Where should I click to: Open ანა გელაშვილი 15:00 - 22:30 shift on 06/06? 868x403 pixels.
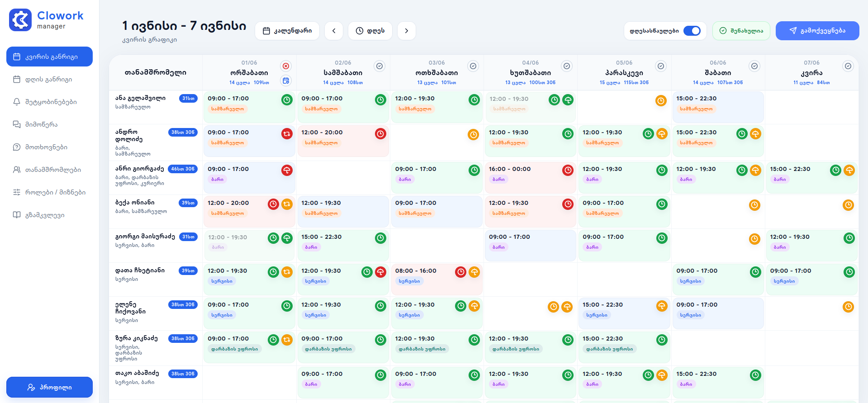coord(718,107)
